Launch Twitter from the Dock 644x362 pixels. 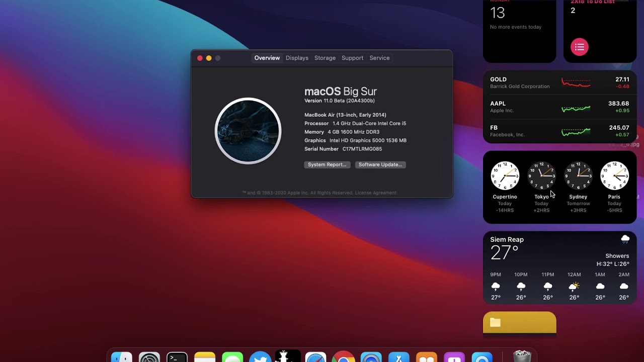coord(260,357)
